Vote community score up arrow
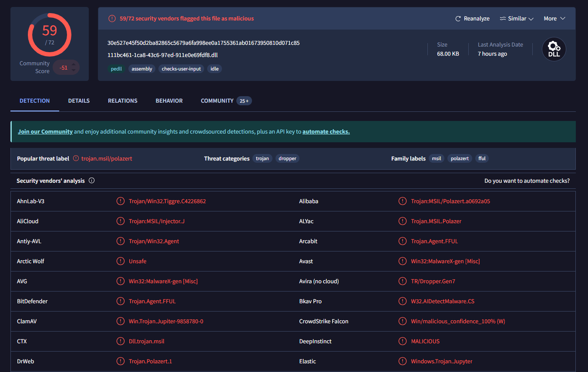Screen dimensions: 588x372 74,64
